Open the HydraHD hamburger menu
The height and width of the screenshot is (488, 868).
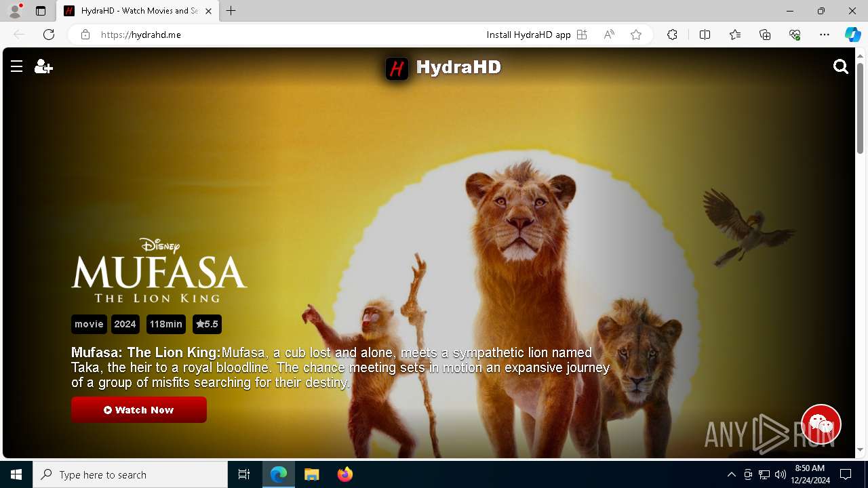click(17, 66)
